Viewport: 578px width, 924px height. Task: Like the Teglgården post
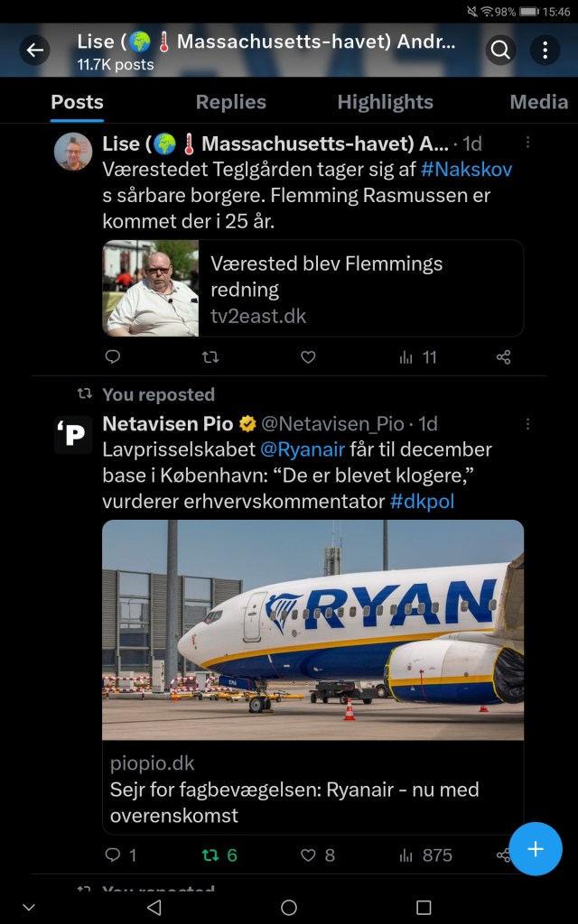(308, 357)
